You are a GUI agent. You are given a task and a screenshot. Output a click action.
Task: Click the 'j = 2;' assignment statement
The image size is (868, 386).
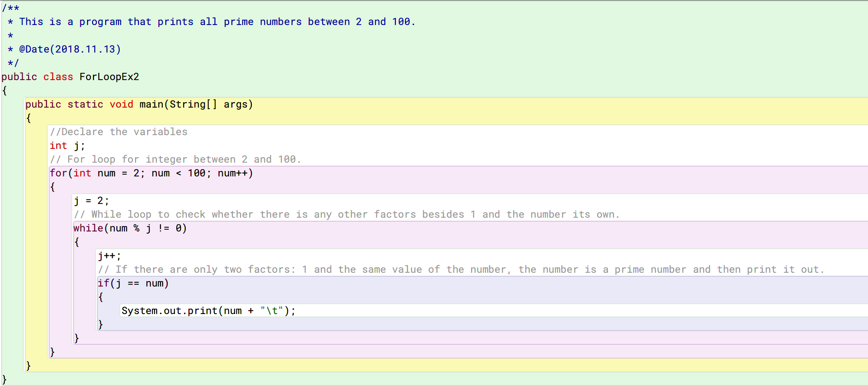91,201
